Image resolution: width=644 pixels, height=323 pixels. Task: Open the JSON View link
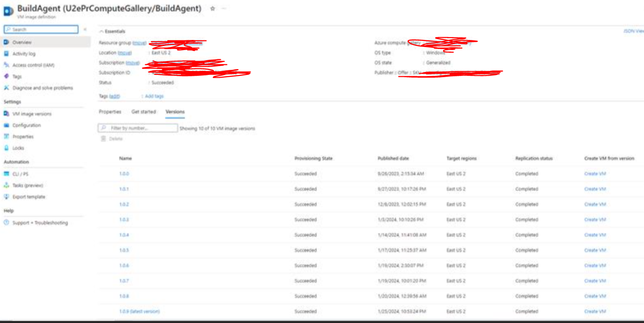point(633,31)
